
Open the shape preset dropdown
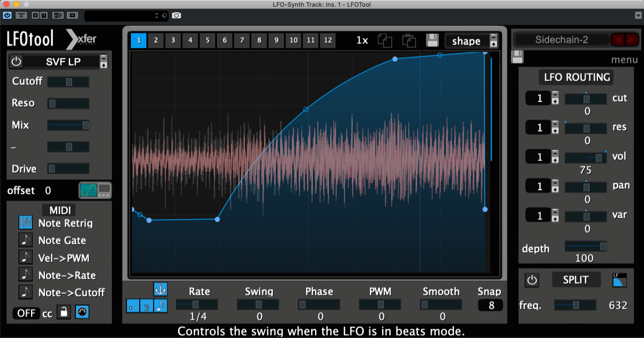[494, 41]
